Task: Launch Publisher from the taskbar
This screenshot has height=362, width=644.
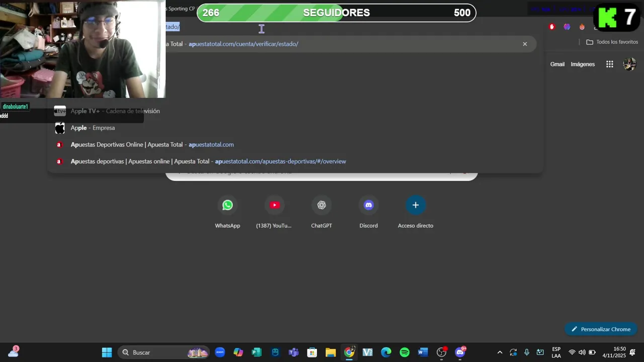Action: pyautogui.click(x=257, y=352)
